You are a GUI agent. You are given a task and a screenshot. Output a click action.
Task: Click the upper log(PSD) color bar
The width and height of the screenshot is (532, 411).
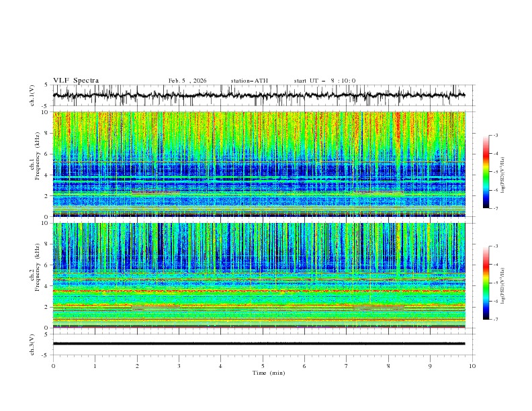click(486, 171)
